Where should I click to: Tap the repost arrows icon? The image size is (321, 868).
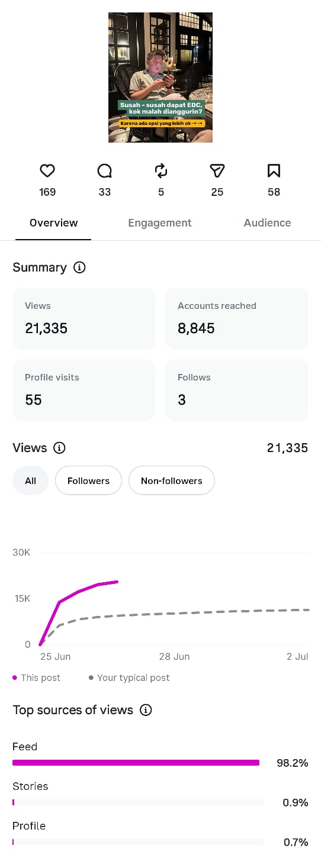pyautogui.click(x=161, y=171)
